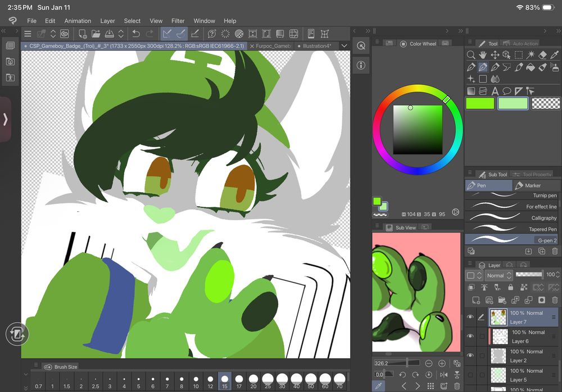Toggle visibility of Layer 6
Screen dimensions: 562x392
click(x=470, y=336)
